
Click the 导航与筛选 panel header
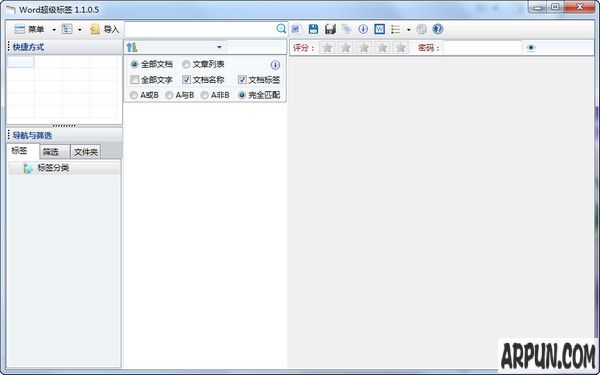[x=64, y=135]
